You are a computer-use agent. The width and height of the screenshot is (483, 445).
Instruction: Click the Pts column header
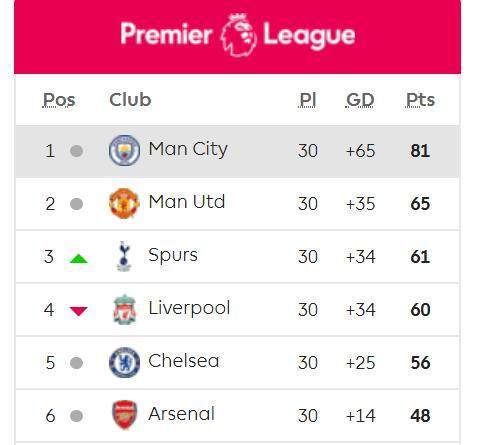[x=420, y=100]
